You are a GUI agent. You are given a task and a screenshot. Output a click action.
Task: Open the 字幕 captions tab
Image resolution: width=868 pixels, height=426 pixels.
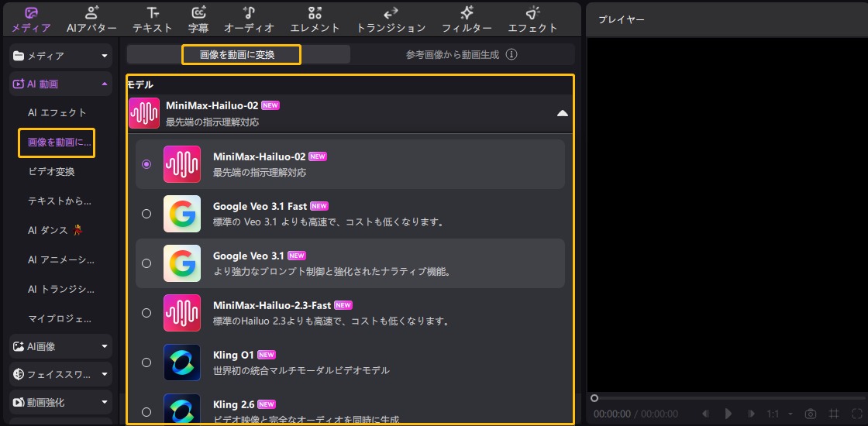click(198, 19)
